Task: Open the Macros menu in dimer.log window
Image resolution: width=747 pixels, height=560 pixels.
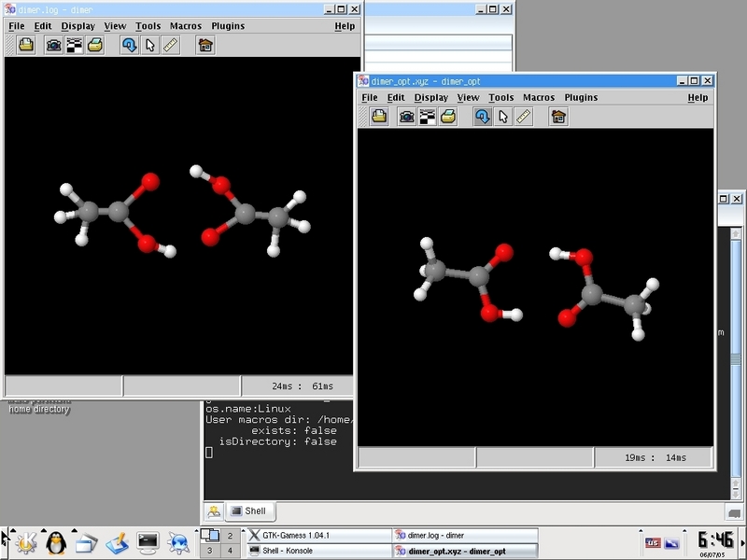Action: click(186, 26)
